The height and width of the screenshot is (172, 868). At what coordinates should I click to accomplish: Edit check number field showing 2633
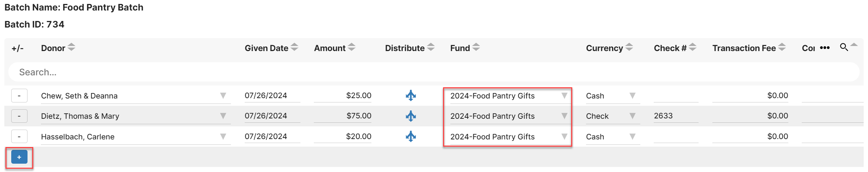[x=676, y=116]
